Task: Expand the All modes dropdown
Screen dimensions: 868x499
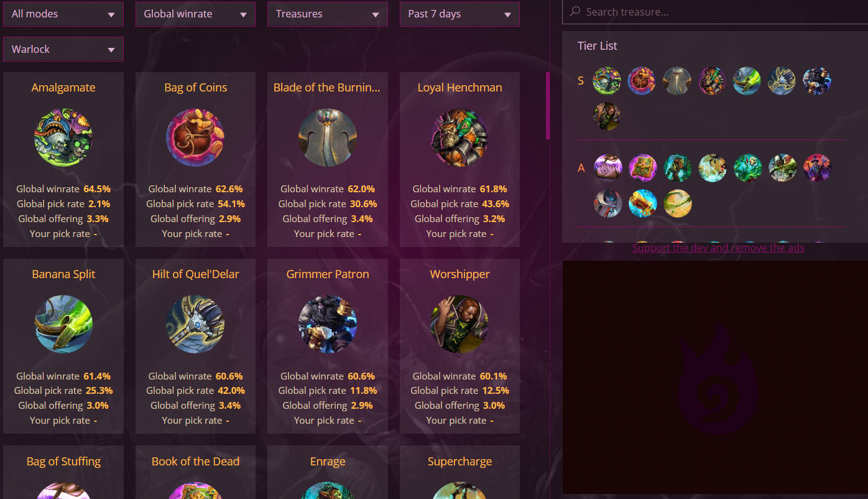Action: 63,14
